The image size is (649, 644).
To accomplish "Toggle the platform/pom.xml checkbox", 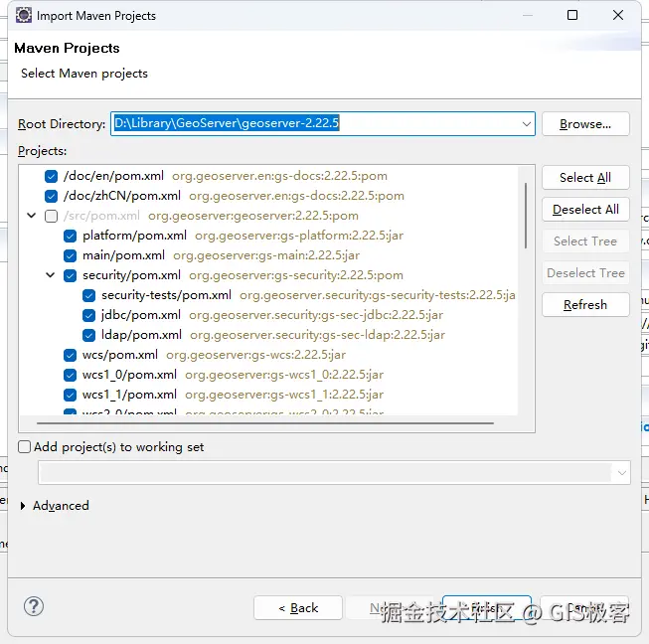I will click(x=71, y=236).
